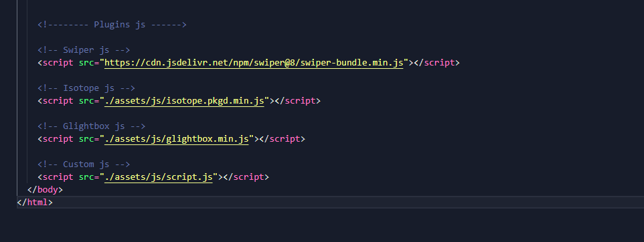
Task: Click the opening script tag on the Swiper line
Action: point(56,63)
